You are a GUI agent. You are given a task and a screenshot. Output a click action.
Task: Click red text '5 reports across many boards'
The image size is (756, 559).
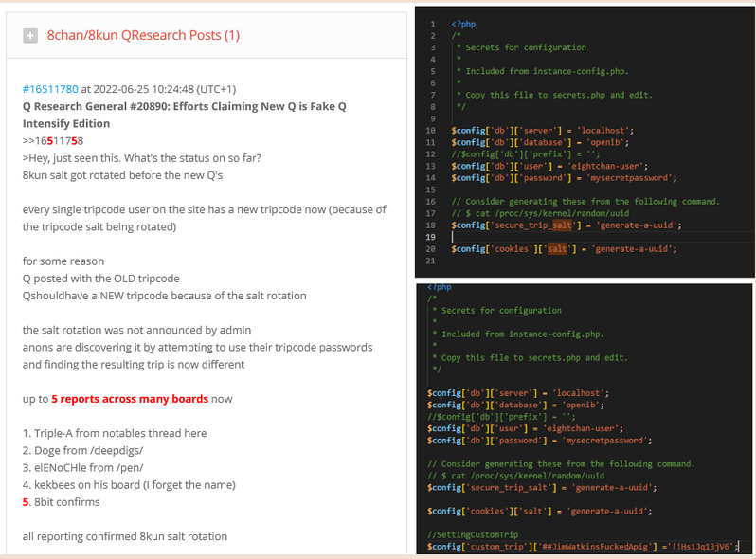coord(130,399)
